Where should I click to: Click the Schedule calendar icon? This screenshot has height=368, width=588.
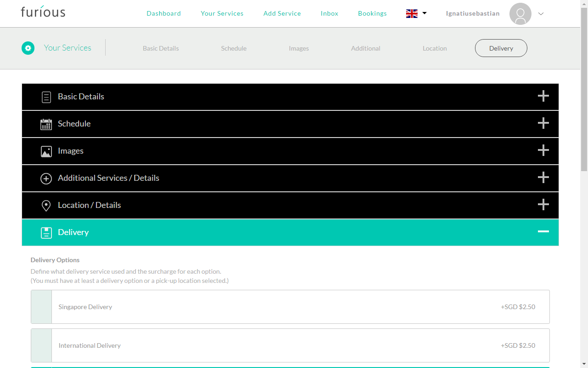[46, 124]
